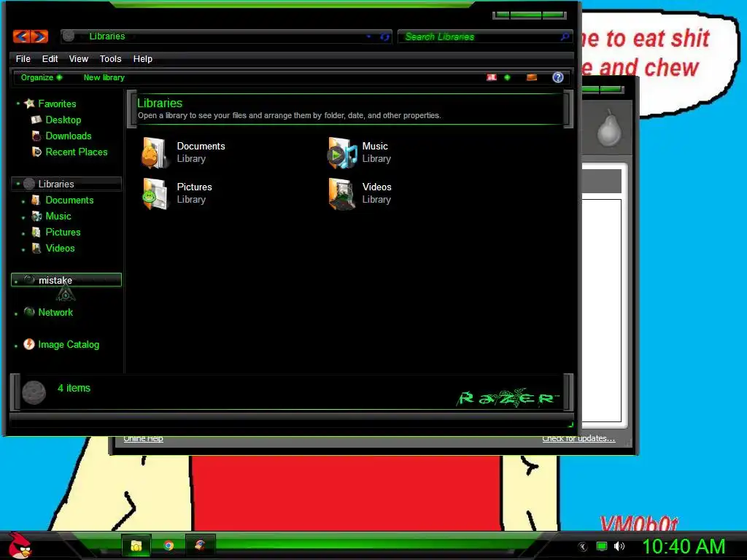747x560 pixels.
Task: Click the pear icon in the back window
Action: [609, 128]
